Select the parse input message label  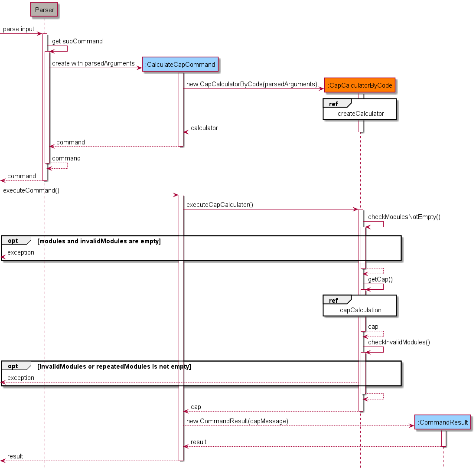[x=18, y=29]
